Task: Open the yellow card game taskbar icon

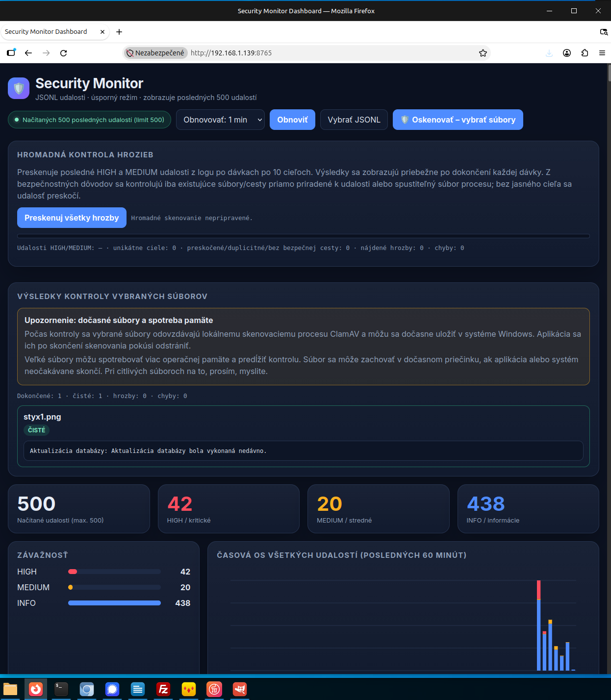Action: click(189, 689)
